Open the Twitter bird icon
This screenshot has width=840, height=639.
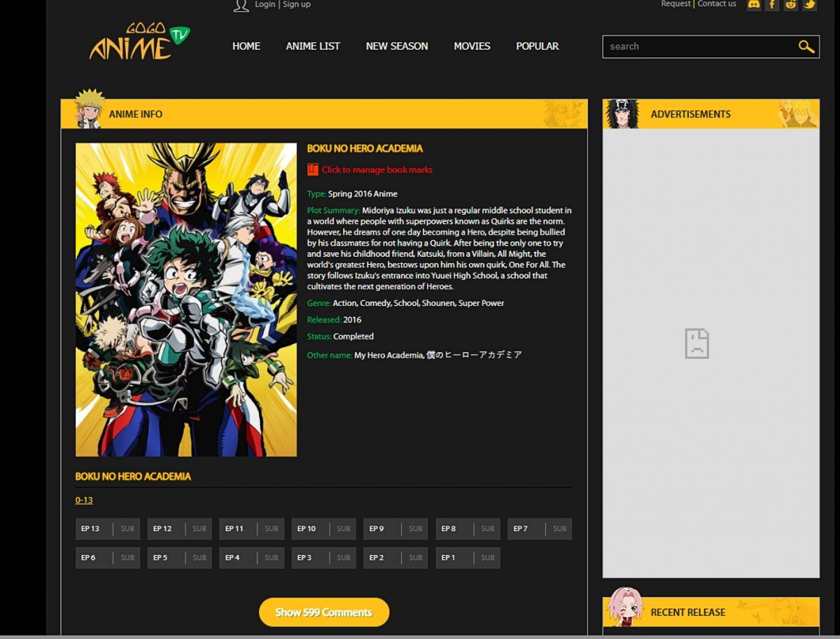click(x=809, y=4)
